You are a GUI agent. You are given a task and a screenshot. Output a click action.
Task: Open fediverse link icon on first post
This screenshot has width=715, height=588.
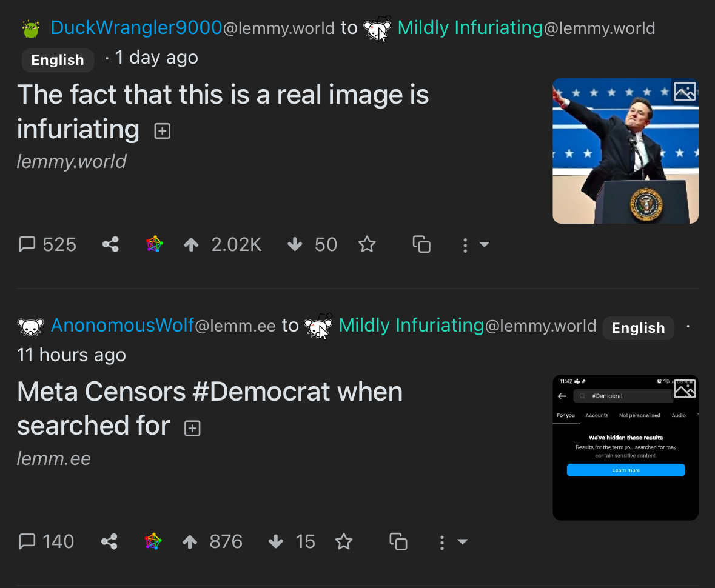pyautogui.click(x=155, y=244)
